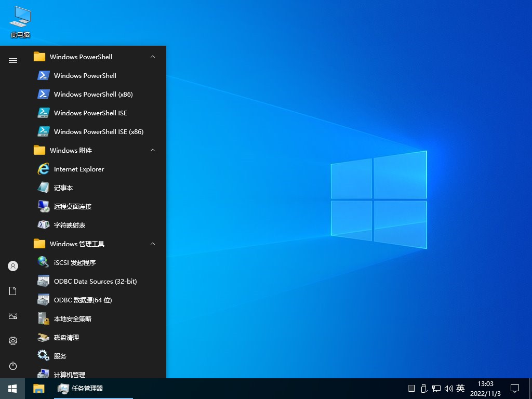Open 服务 services tool
This screenshot has height=399, width=532.
click(x=60, y=356)
